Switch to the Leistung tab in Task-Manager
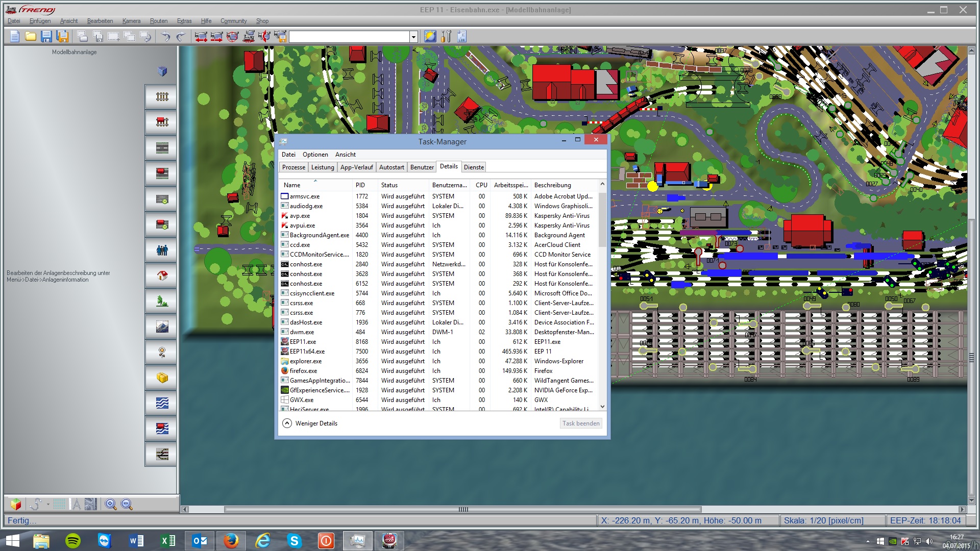Screen dimensions: 980x551 323,167
